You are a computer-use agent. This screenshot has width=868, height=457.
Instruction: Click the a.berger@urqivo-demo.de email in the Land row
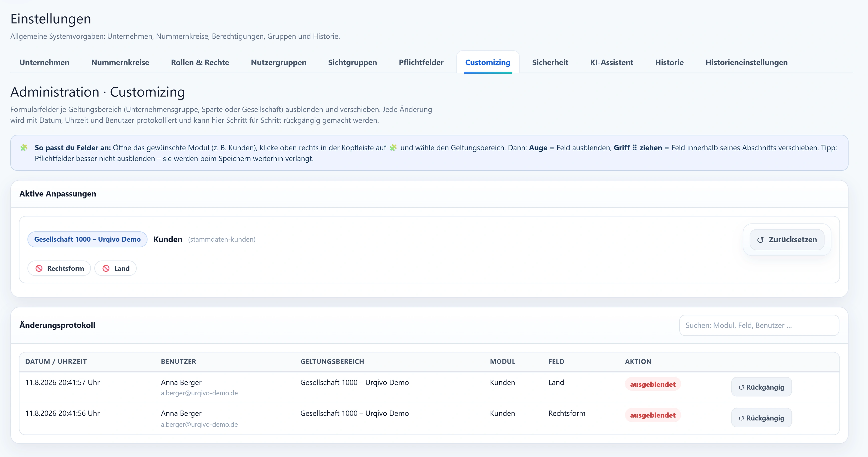click(x=199, y=393)
